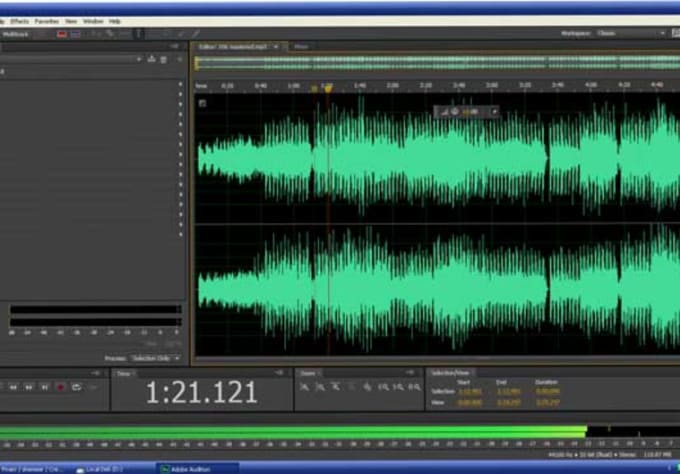Open the Favorites menu

pos(47,21)
